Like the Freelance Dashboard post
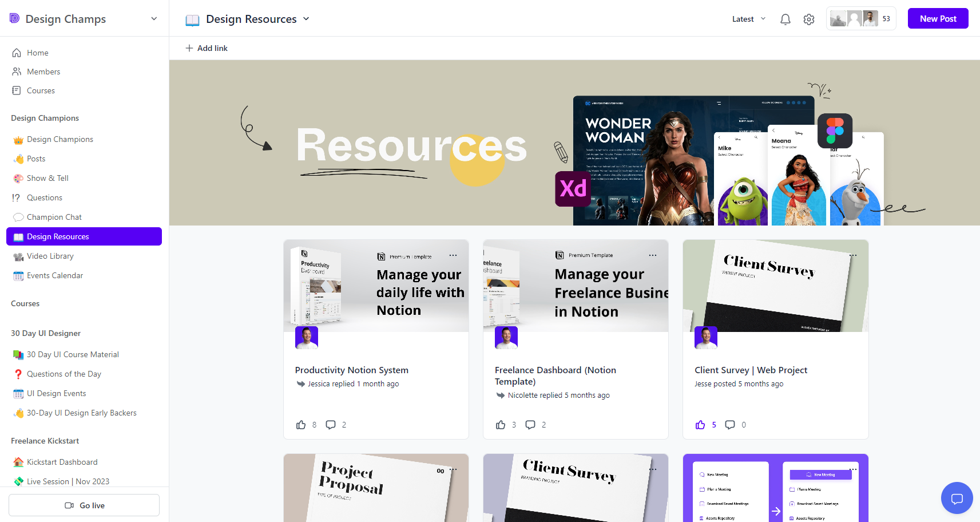This screenshot has height=522, width=980. click(x=501, y=425)
